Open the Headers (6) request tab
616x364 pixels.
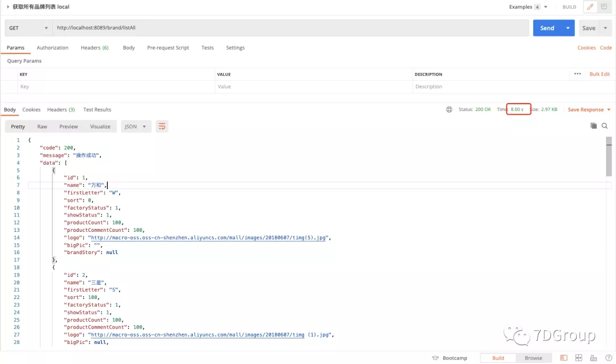pos(94,47)
